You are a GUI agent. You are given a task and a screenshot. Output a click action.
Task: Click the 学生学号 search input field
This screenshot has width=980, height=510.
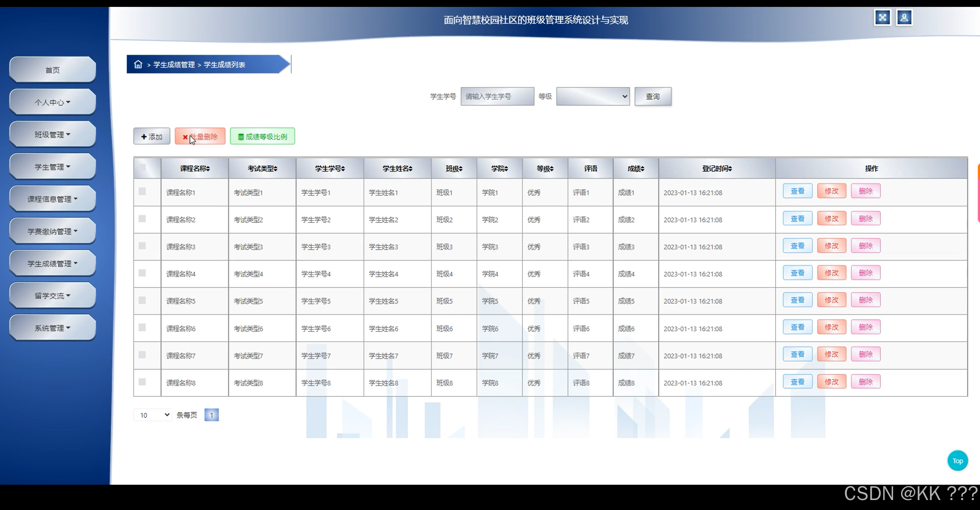[x=497, y=96]
